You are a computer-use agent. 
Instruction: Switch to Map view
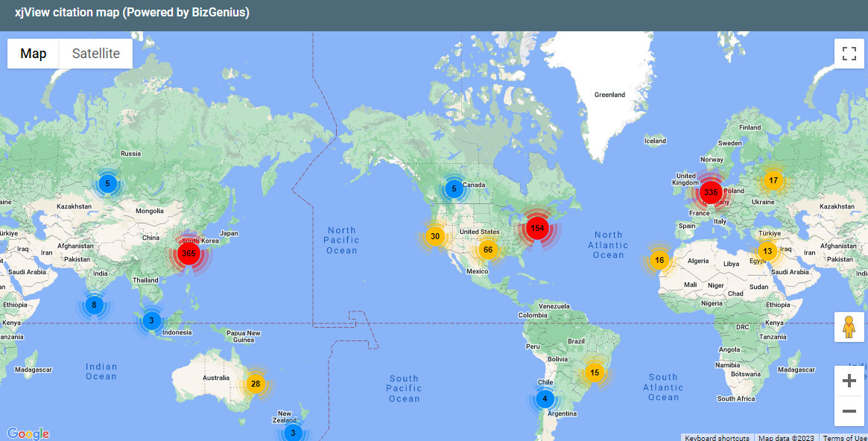(x=33, y=53)
